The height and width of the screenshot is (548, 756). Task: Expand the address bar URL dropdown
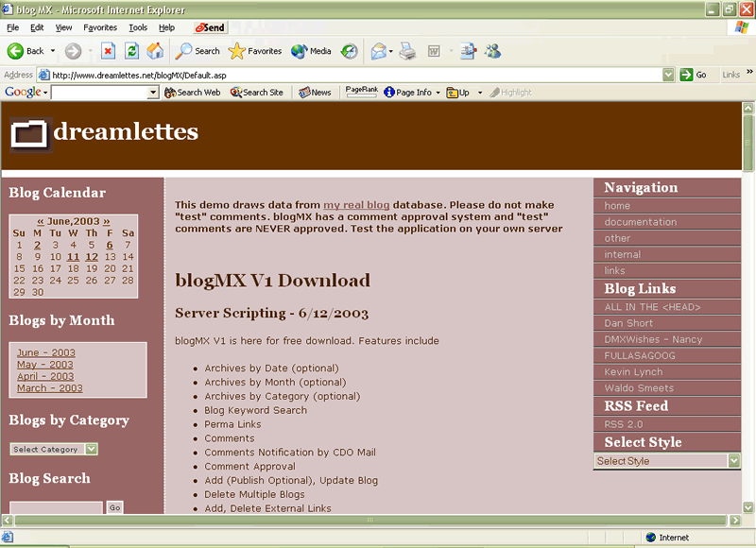[668, 75]
